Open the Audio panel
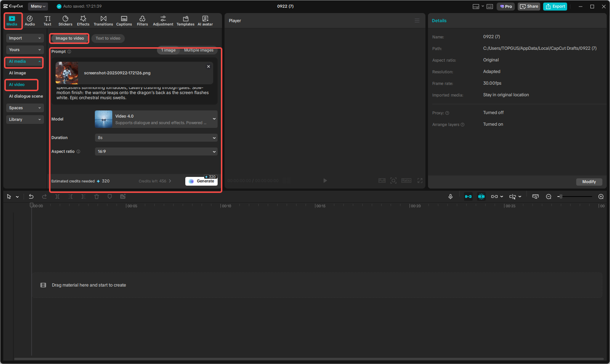 pos(30,21)
